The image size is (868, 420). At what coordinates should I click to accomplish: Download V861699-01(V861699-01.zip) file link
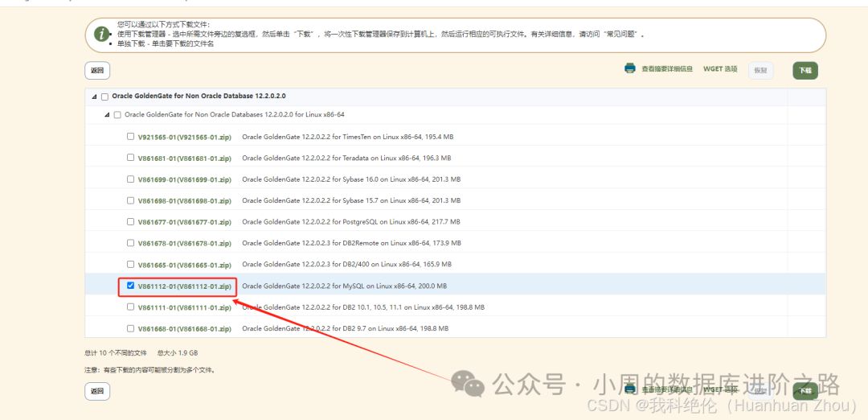[x=184, y=179]
